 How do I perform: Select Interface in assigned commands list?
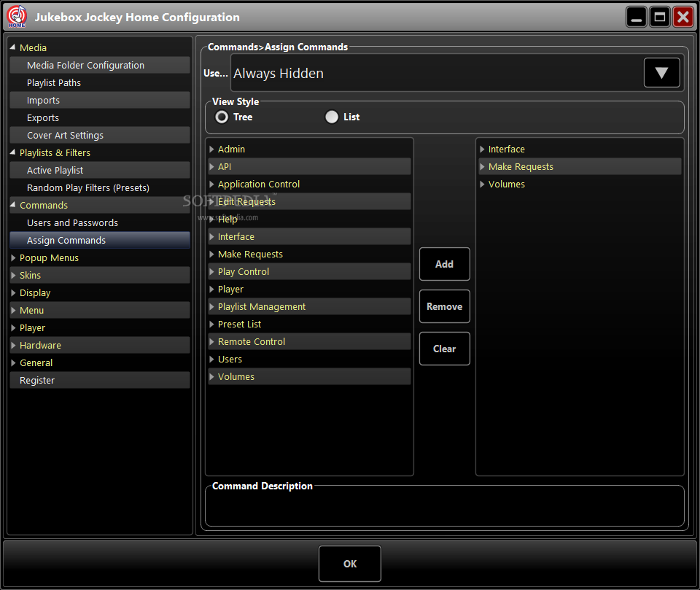(580, 150)
